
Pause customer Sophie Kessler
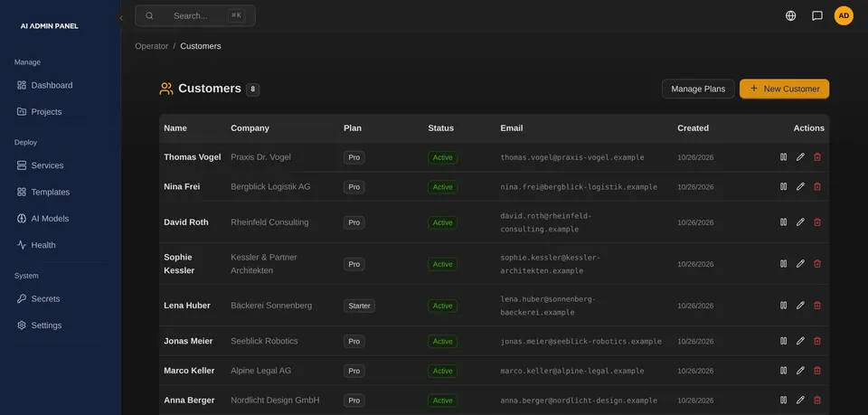[x=783, y=264]
